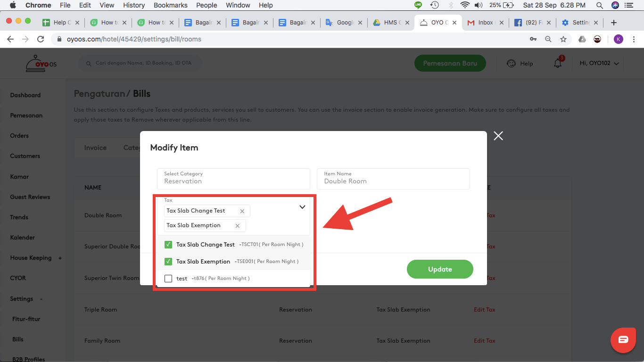Open Dashboard in sidebar

pos(25,95)
